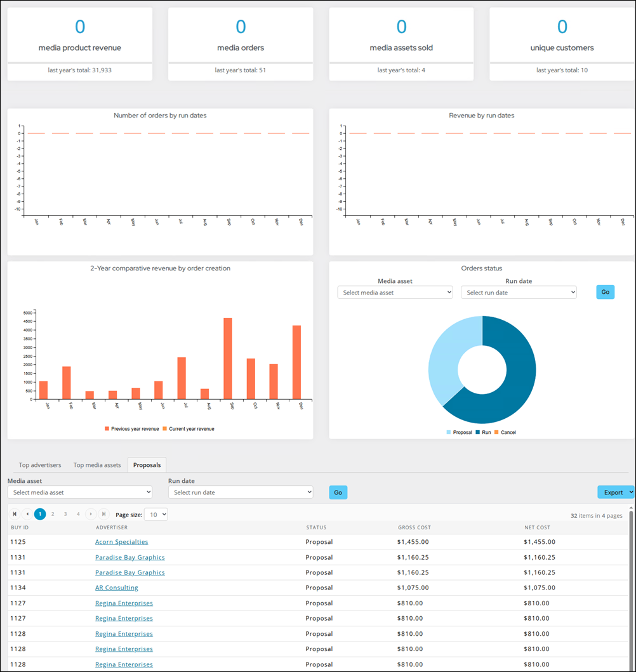The image size is (636, 672).
Task: Open Proposals Select run date dropdown
Action: [x=241, y=492]
